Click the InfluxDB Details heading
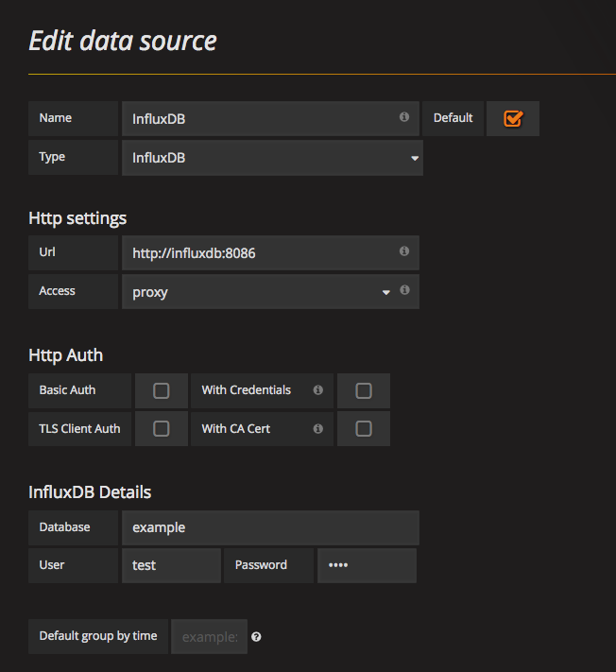Viewport: 616px width, 672px height. [x=90, y=492]
